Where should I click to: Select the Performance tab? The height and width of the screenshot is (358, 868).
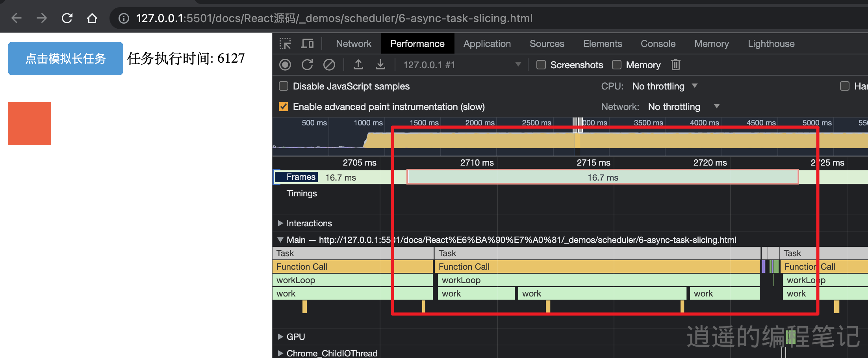tap(417, 44)
